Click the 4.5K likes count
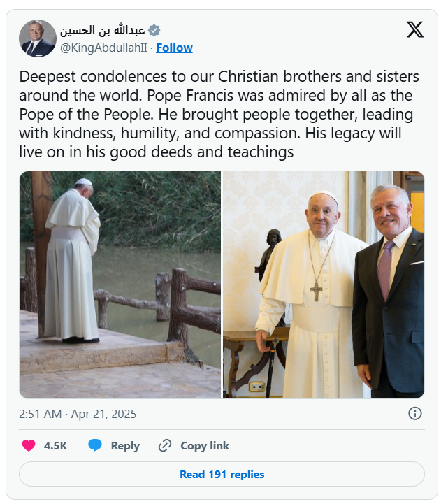Screen dimensions: 441x504 55,445
